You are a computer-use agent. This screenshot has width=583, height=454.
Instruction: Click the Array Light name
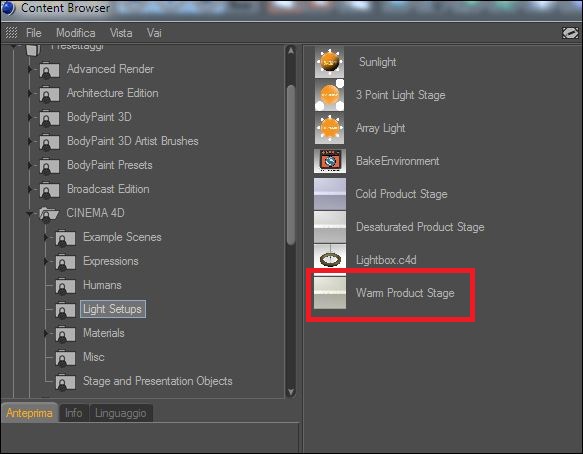[x=380, y=128]
